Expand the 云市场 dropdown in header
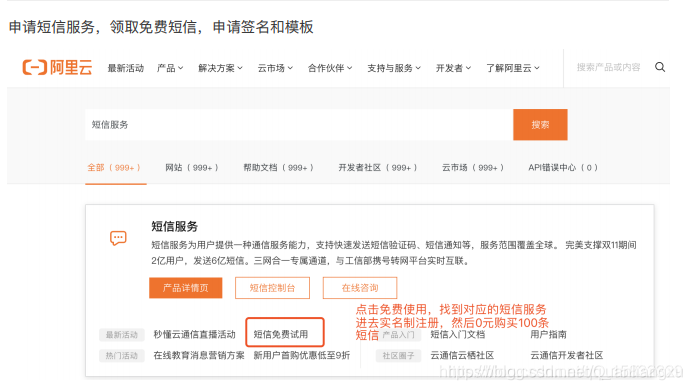 tap(275, 68)
